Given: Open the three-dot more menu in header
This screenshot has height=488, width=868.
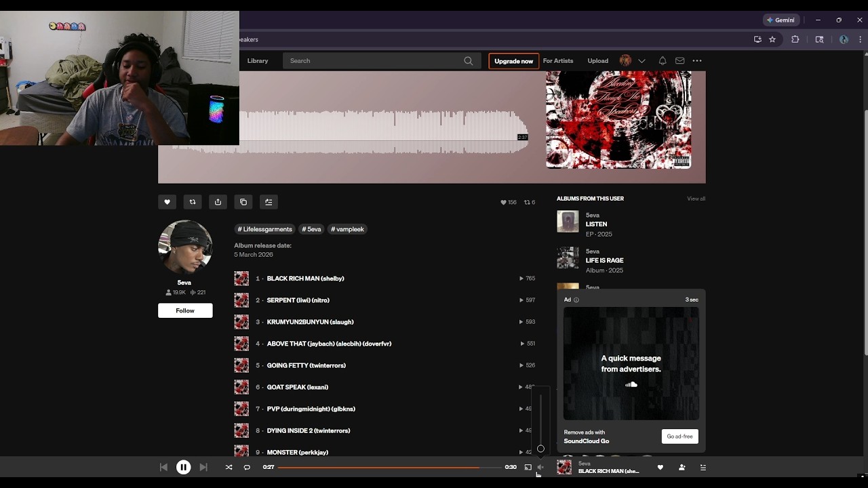Looking at the screenshot, I should [x=697, y=61].
